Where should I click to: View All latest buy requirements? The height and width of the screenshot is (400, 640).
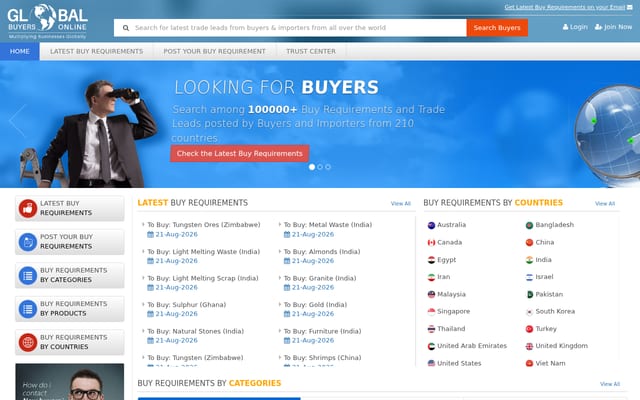[x=400, y=203]
